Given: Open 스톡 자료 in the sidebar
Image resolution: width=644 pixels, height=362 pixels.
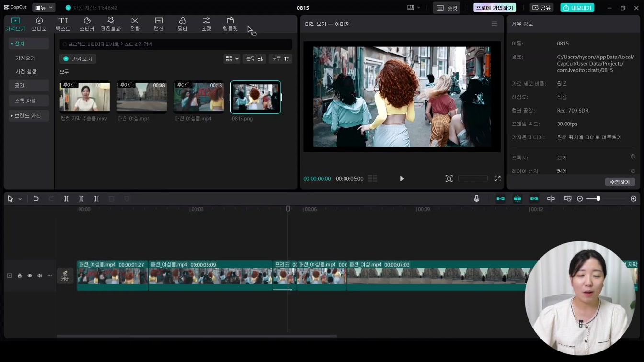Looking at the screenshot, I should coord(29,101).
